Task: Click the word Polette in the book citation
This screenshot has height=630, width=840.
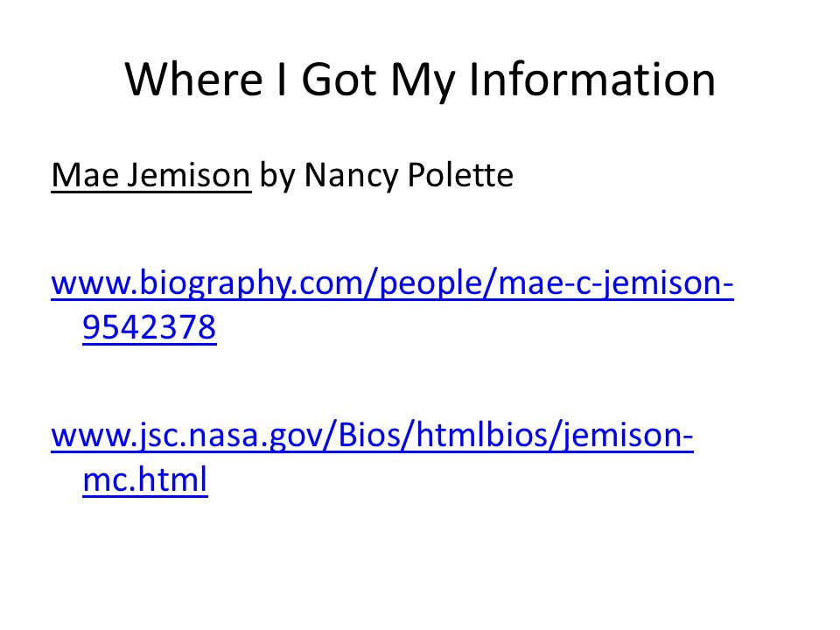Action: [x=461, y=175]
